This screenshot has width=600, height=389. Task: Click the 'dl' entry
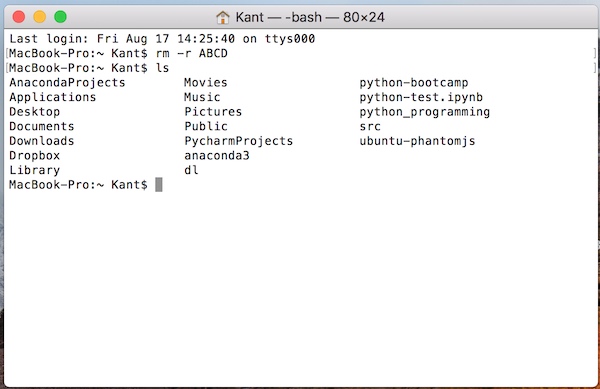191,170
